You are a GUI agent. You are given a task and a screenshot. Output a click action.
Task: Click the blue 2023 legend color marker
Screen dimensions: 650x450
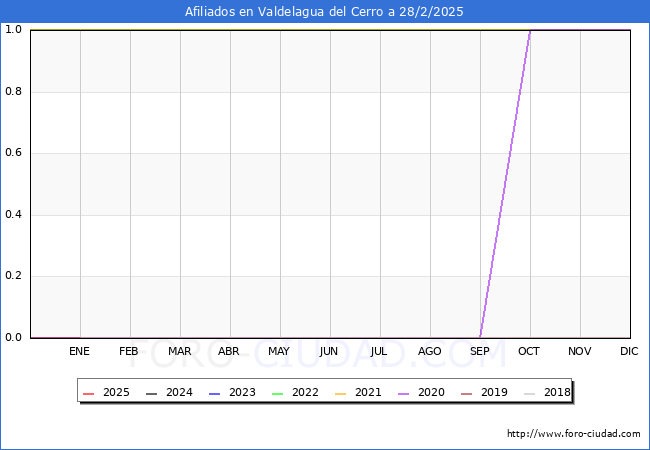pos(215,394)
